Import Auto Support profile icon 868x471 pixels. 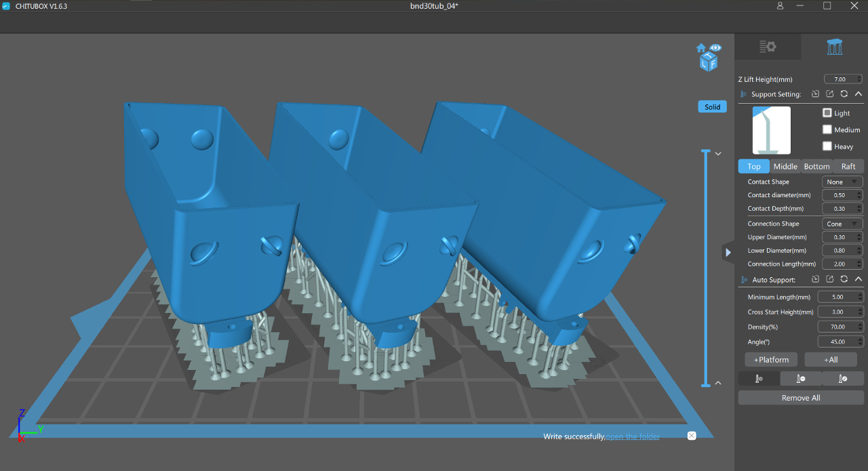pyautogui.click(x=816, y=279)
